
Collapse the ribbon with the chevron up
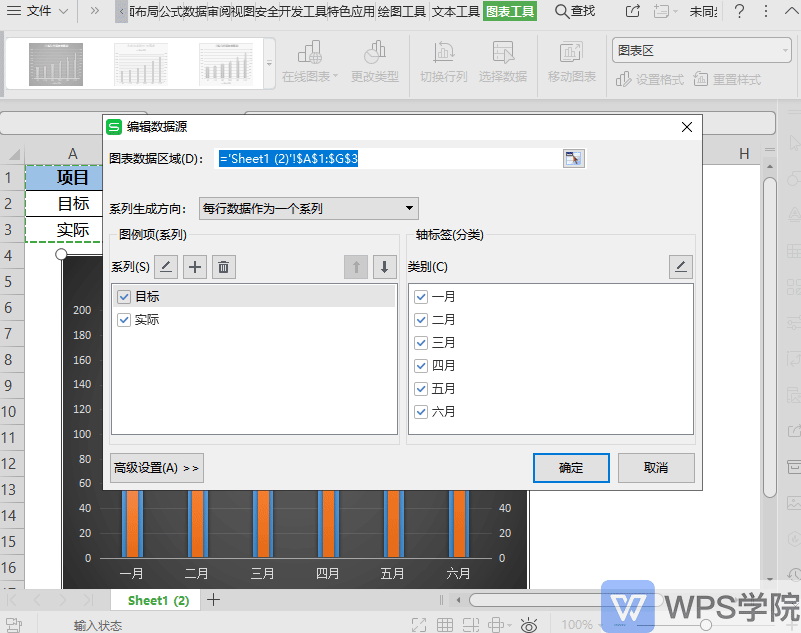tap(790, 11)
